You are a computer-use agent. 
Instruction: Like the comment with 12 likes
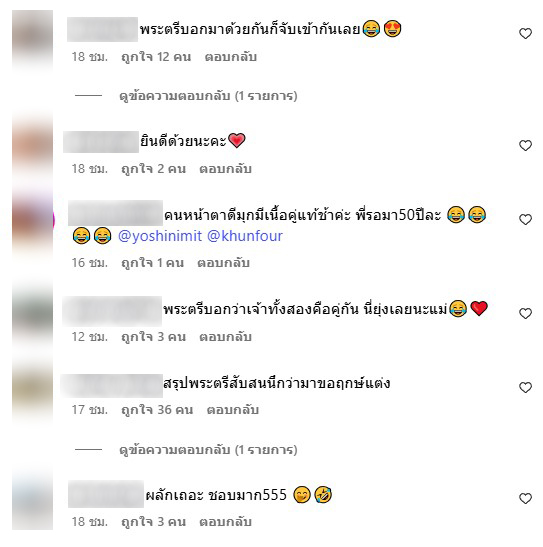coord(525,33)
